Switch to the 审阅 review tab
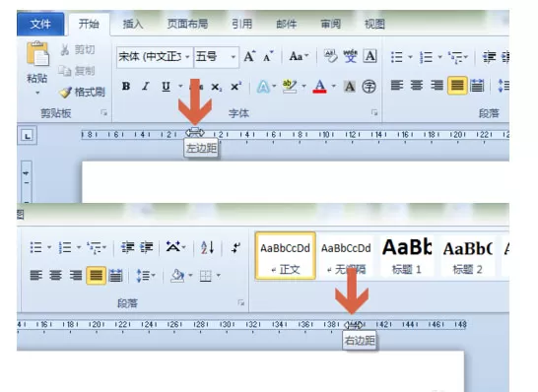Image resolution: width=538 pixels, height=392 pixels. (330, 24)
